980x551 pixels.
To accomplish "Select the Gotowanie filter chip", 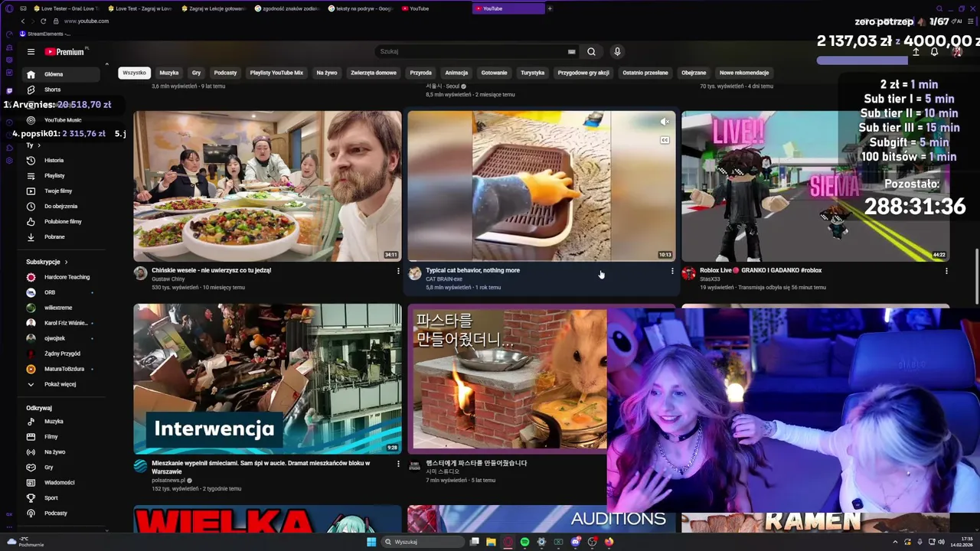I will 494,73.
